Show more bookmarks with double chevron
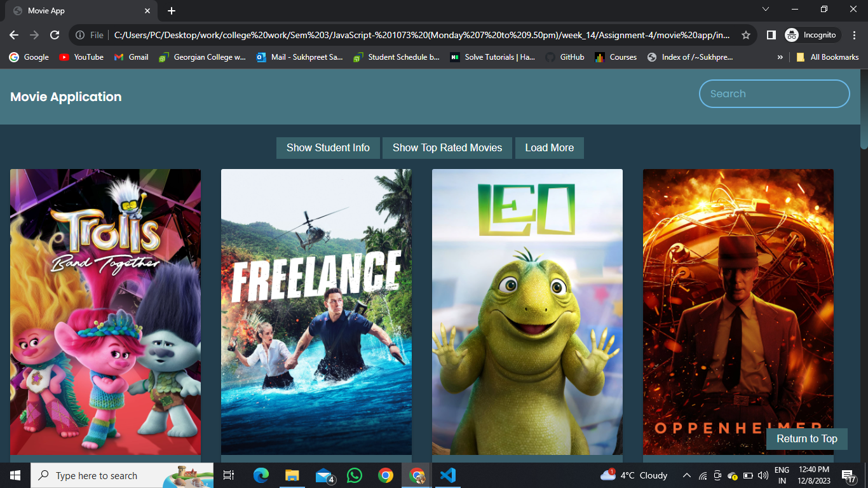Screen dimensions: 868x488 780,57
